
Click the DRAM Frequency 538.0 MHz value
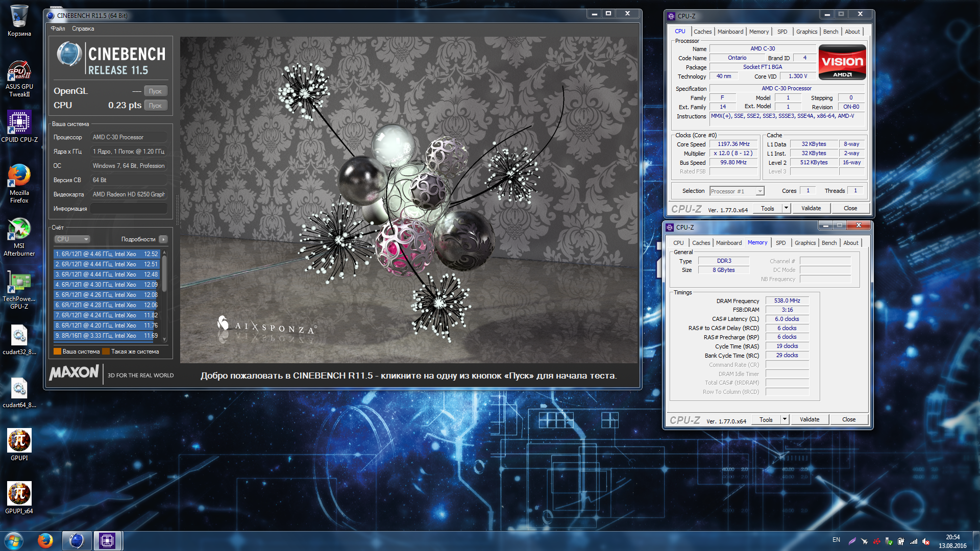click(787, 301)
